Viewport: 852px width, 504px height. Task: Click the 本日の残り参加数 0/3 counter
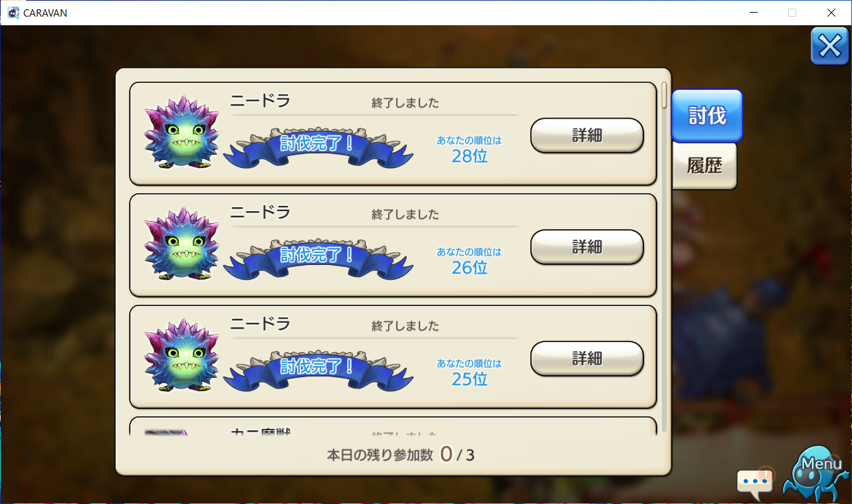[400, 455]
